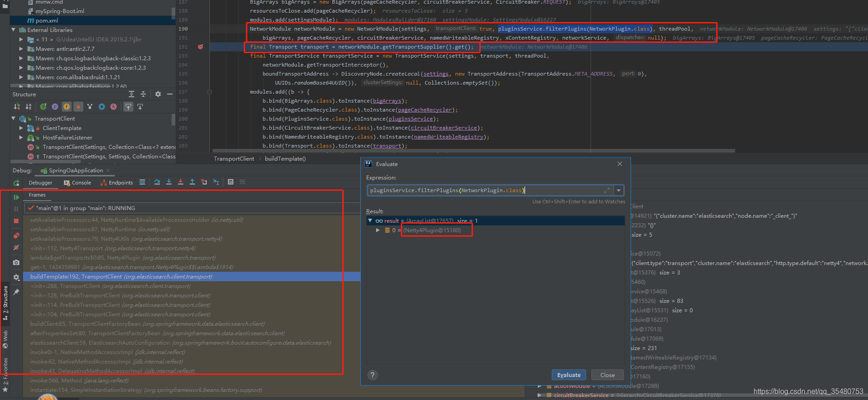Click the camera thread dump icon
This screenshot has width=868, height=400.
pos(17,262)
